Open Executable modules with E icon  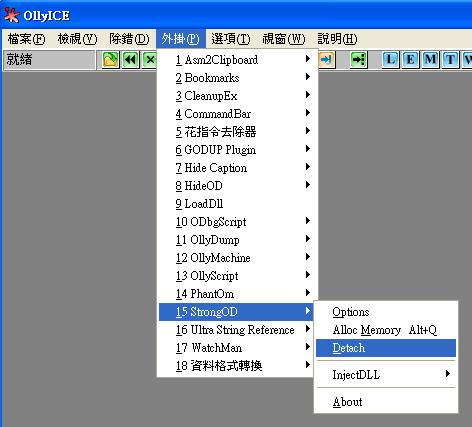[x=411, y=60]
